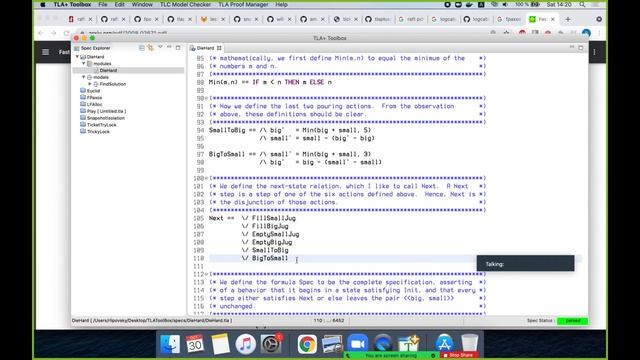Fold the comment block at line 90

pos(206,98)
